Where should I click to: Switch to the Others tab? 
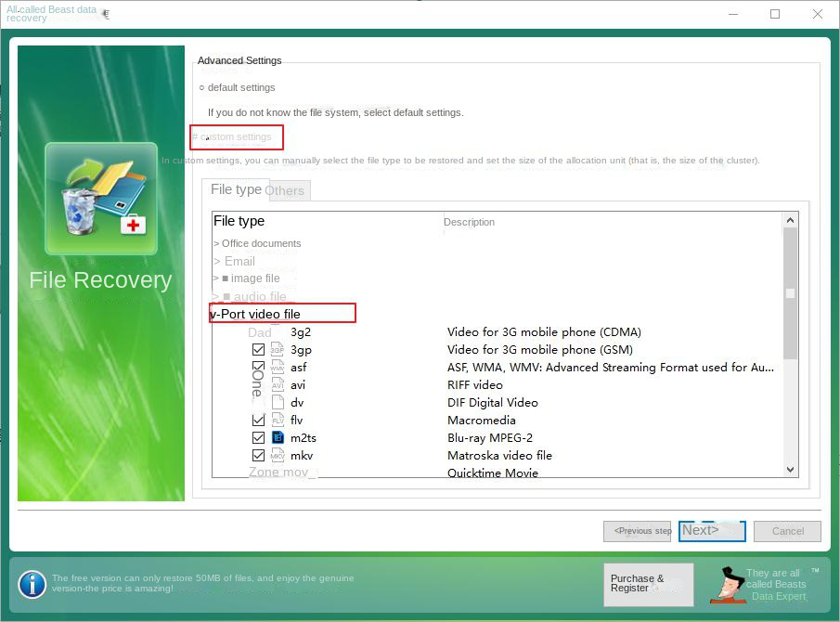tap(287, 190)
